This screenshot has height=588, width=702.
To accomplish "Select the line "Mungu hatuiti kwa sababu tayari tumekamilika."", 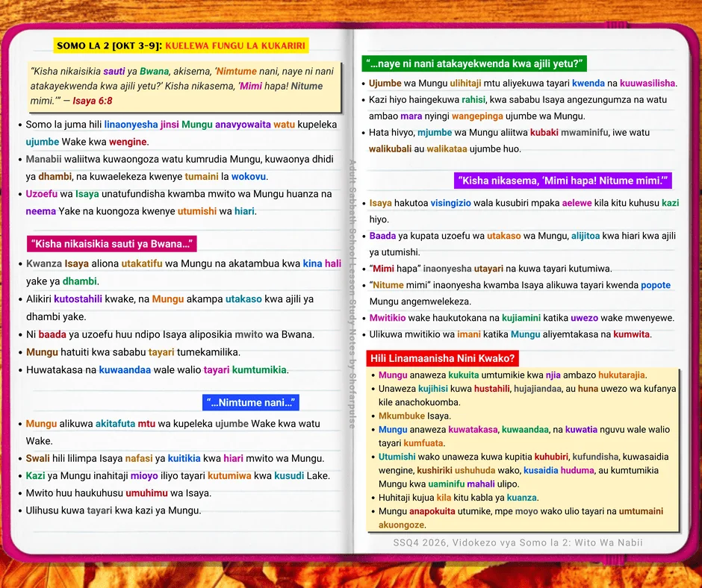I will pyautogui.click(x=133, y=352).
